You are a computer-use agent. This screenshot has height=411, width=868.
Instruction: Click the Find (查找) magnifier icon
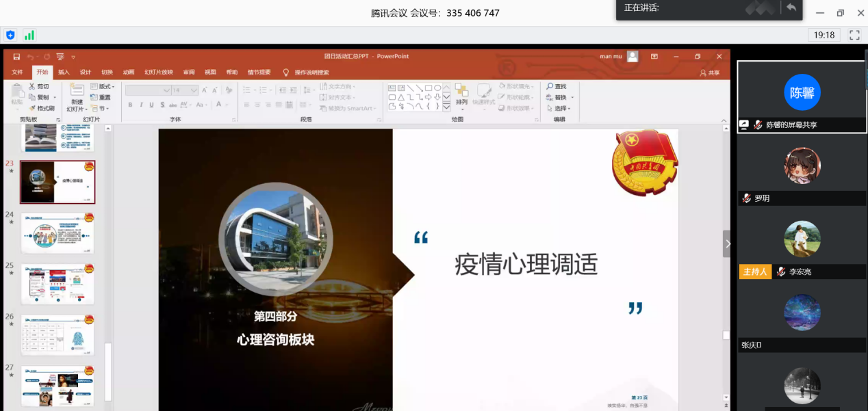550,87
